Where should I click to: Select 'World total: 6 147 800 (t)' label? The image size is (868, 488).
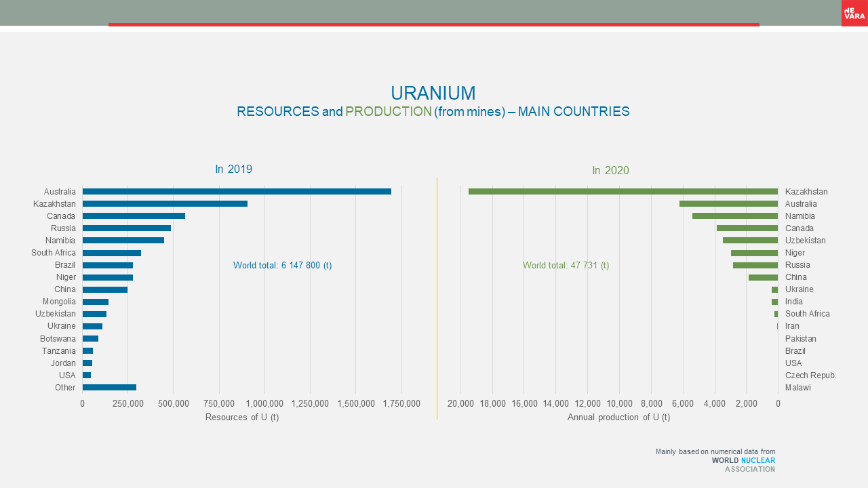pos(282,266)
